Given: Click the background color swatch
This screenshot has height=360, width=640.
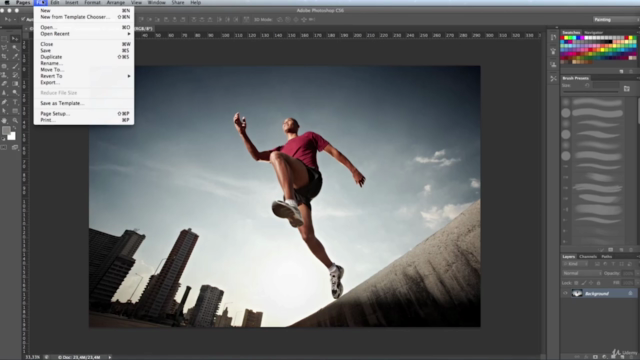Looking at the screenshot, I should click(x=12, y=136).
